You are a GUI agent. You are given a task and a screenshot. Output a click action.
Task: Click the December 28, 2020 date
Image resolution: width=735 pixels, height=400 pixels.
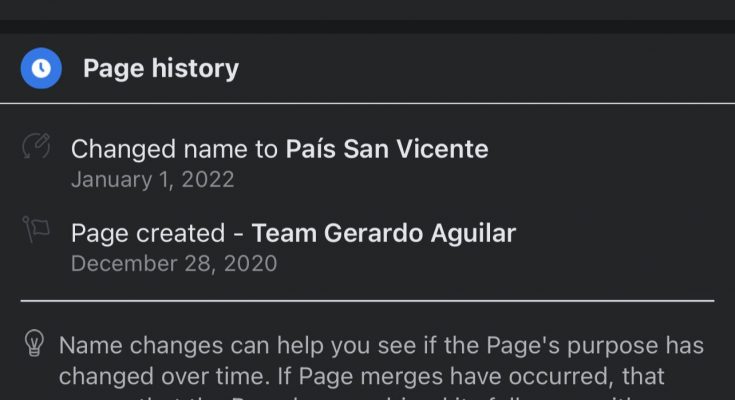click(x=174, y=264)
